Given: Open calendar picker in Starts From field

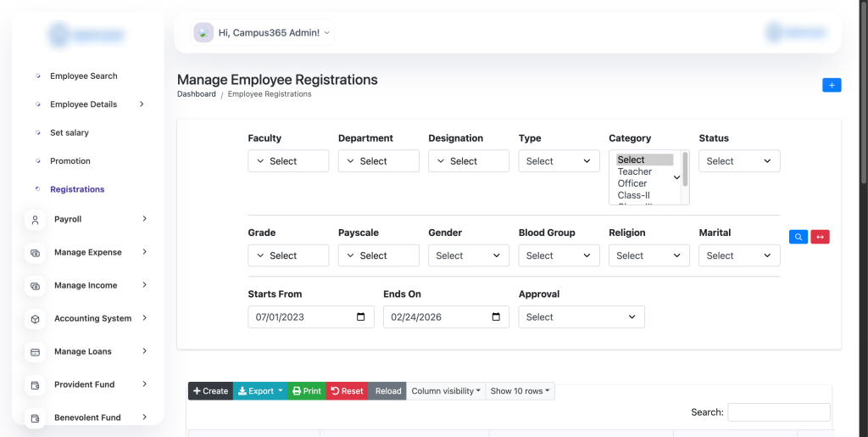Looking at the screenshot, I should (x=360, y=317).
